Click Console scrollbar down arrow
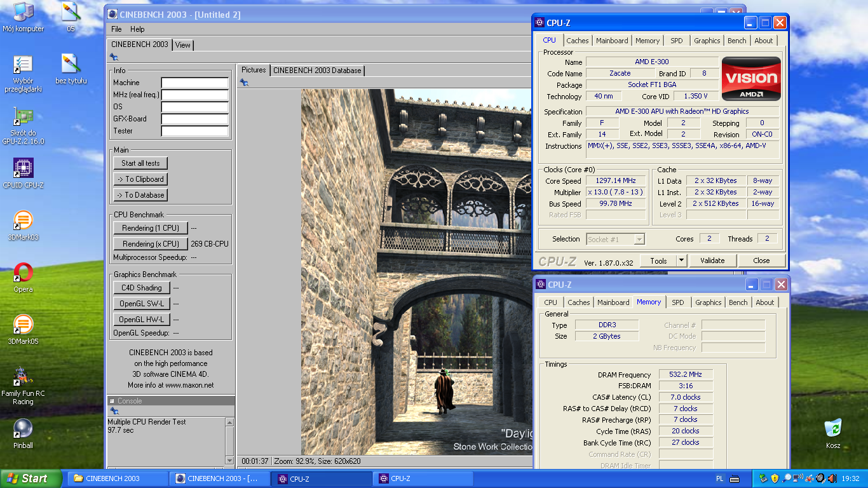 click(229, 460)
